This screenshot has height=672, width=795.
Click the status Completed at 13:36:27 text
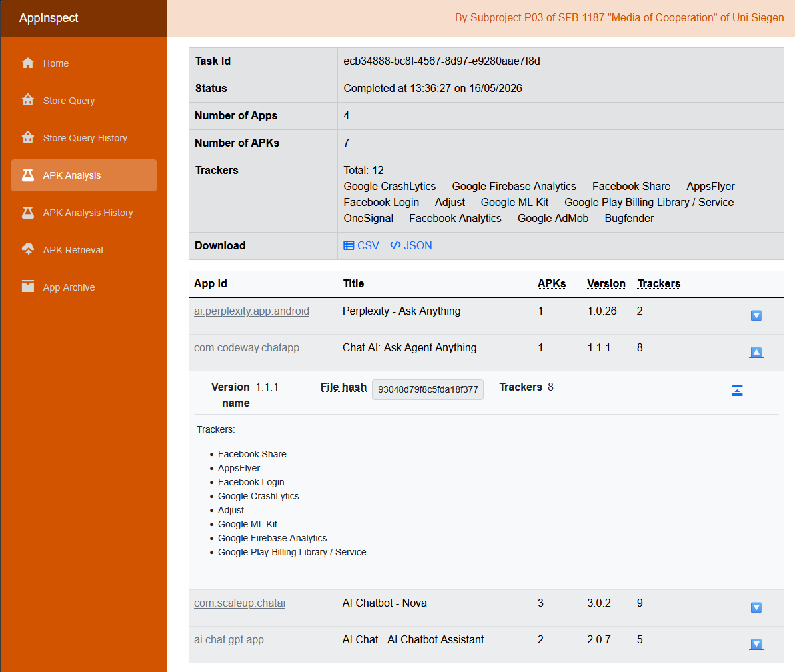click(432, 88)
